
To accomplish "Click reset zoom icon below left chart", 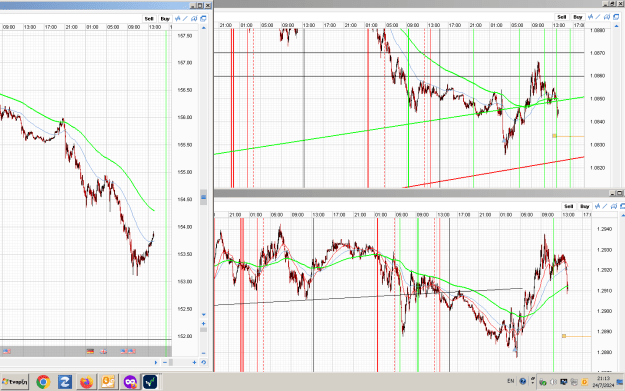I will click(x=203, y=362).
